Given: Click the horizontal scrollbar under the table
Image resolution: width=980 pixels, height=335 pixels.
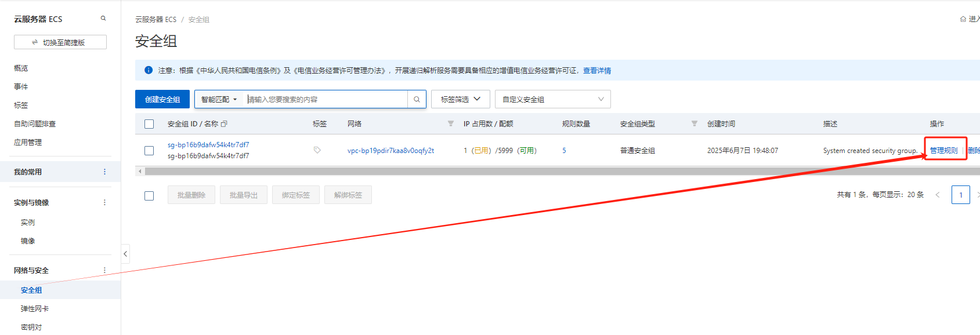Looking at the screenshot, I should [x=562, y=172].
